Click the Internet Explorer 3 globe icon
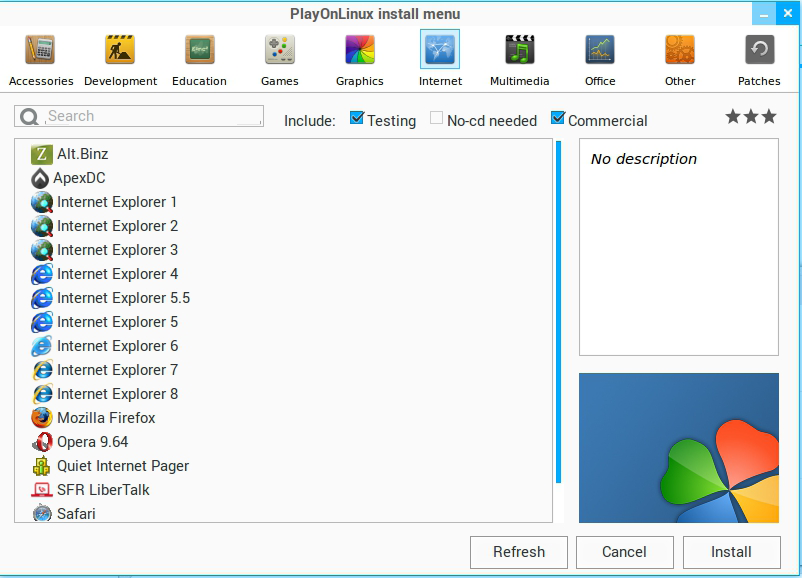 click(x=41, y=250)
